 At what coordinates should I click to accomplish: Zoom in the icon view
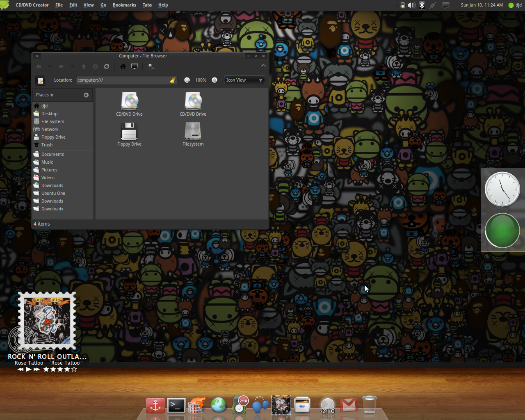[x=215, y=80]
